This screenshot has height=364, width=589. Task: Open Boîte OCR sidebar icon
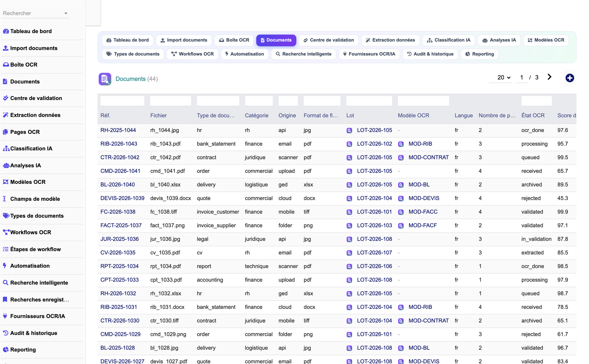click(5, 65)
